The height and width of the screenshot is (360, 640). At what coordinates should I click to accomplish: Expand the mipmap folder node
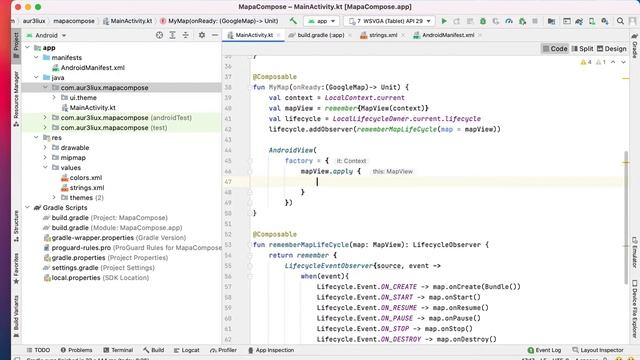[x=45, y=158]
